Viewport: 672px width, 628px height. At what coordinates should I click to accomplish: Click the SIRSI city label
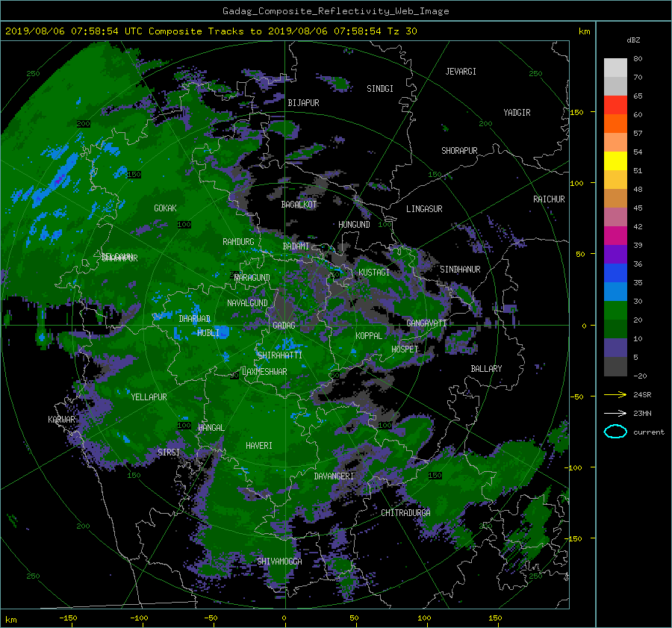(x=169, y=453)
